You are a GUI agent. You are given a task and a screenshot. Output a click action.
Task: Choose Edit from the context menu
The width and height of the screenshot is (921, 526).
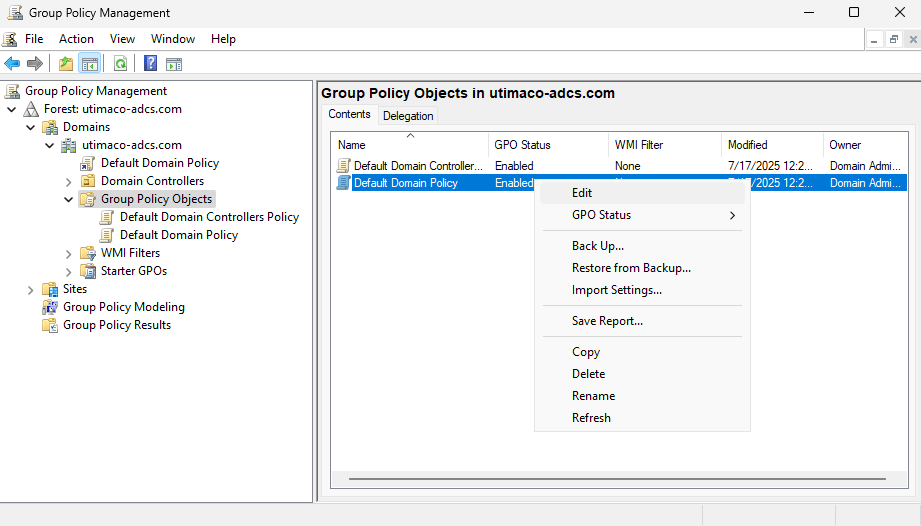(582, 193)
